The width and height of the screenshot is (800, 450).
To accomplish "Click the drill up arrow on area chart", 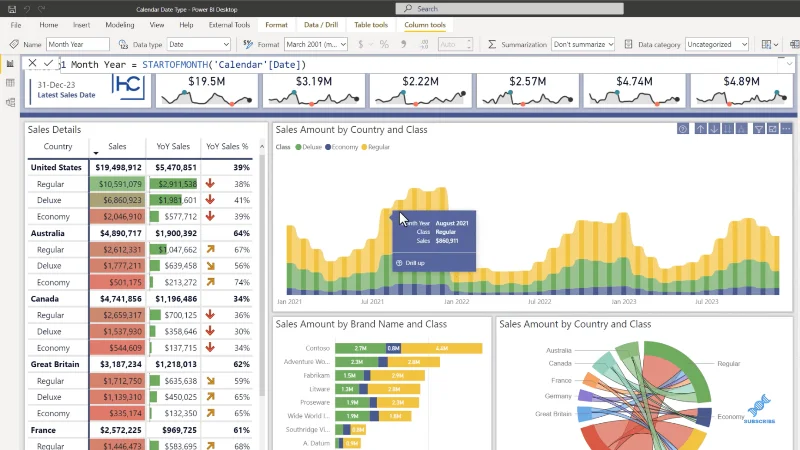I will click(701, 129).
